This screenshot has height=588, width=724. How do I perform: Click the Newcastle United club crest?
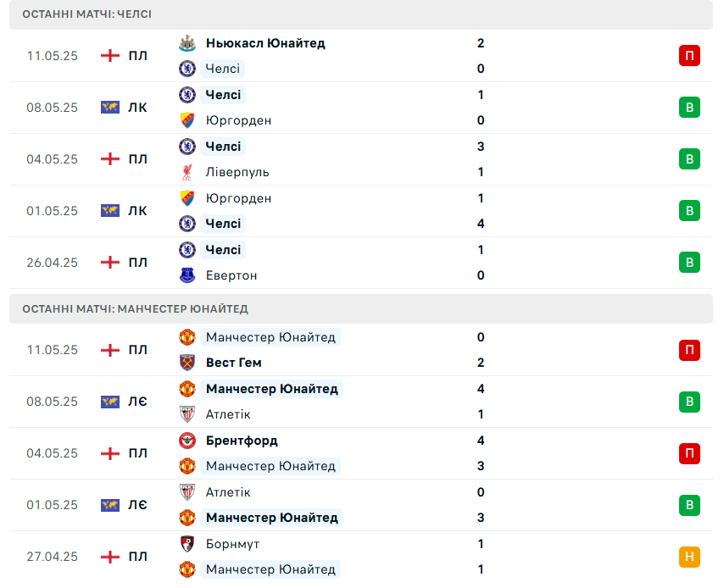[187, 43]
